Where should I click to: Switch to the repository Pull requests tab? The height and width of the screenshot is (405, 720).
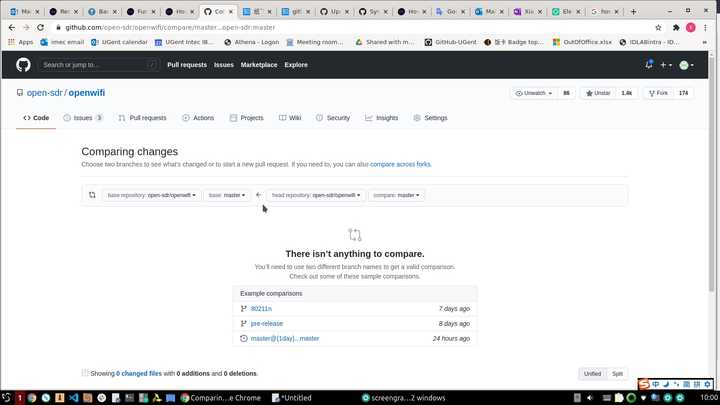pos(142,118)
